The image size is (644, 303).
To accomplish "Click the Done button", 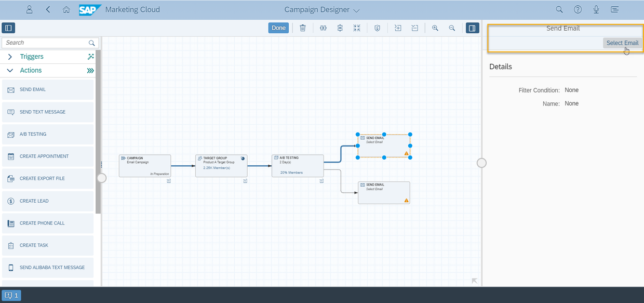I will pos(278,28).
